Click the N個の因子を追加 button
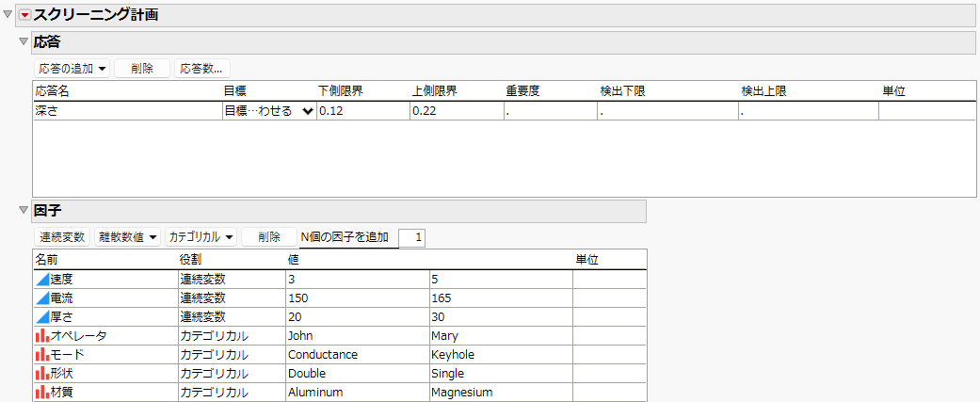 pos(345,237)
